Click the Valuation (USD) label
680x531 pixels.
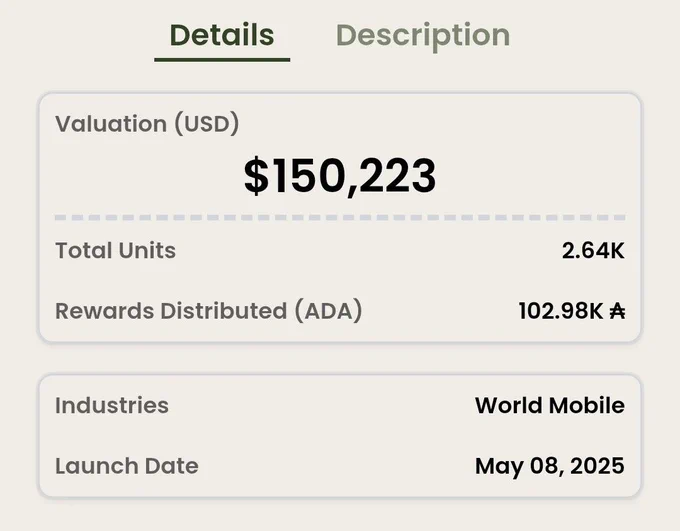pyautogui.click(x=147, y=124)
